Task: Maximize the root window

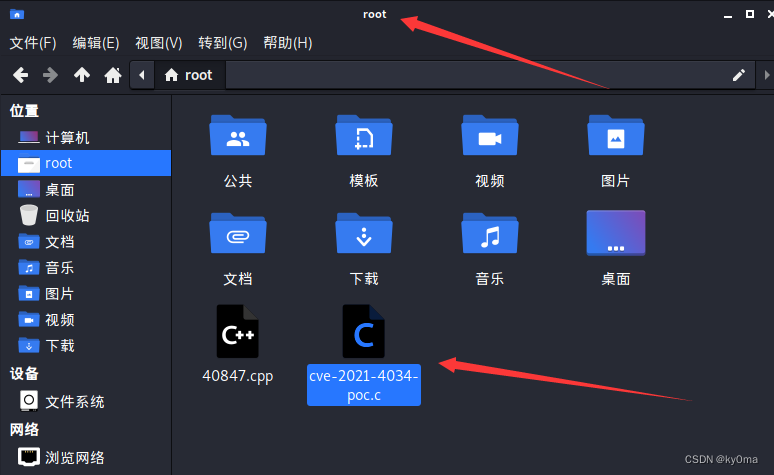Action: 750,14
